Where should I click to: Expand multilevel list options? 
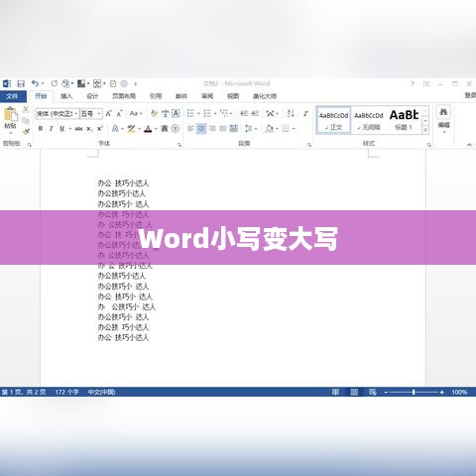click(x=231, y=114)
